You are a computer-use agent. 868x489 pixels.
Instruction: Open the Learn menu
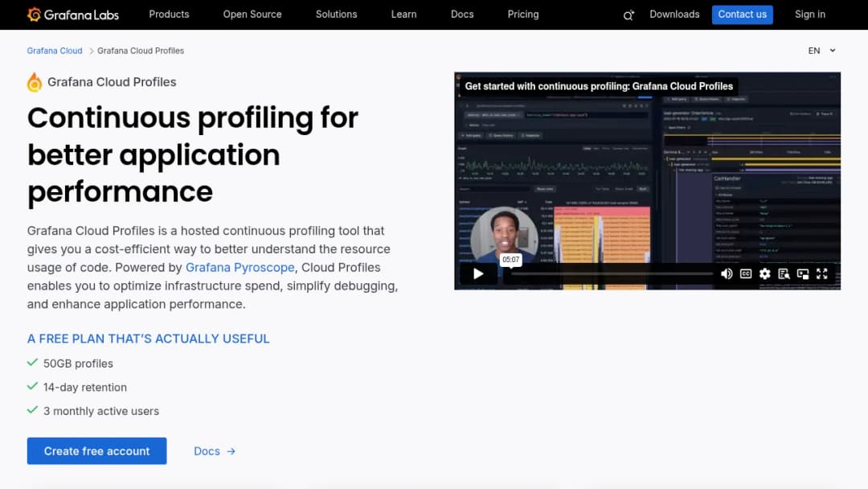(403, 14)
